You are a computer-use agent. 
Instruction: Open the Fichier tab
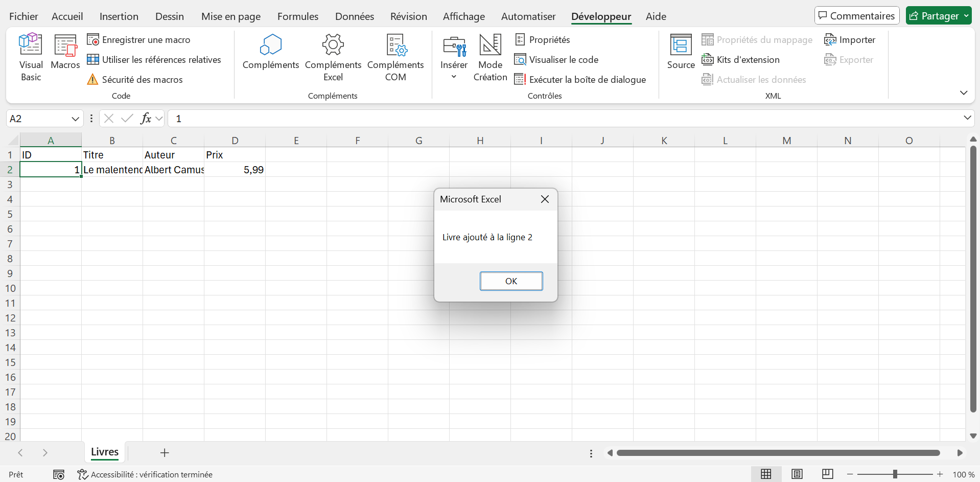point(24,16)
